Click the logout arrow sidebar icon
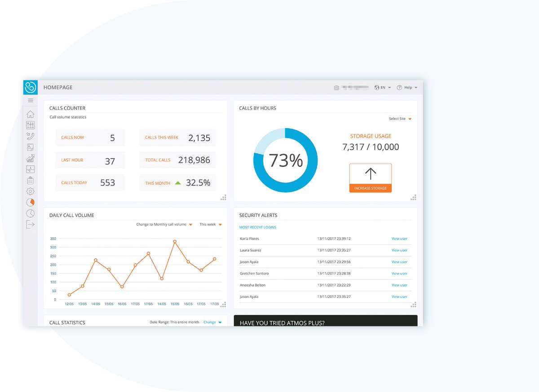539x392 pixels. tap(31, 225)
